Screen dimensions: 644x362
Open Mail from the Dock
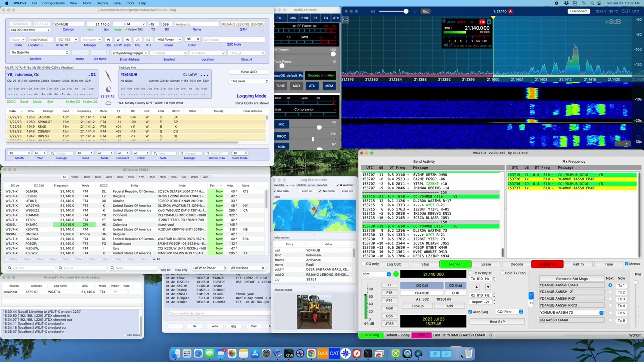(221, 354)
